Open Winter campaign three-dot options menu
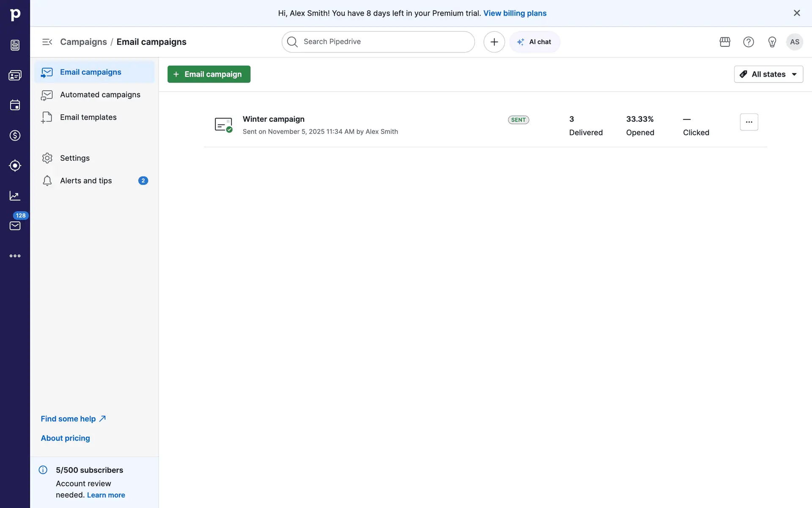Viewport: 812px width, 508px height. pyautogui.click(x=749, y=122)
